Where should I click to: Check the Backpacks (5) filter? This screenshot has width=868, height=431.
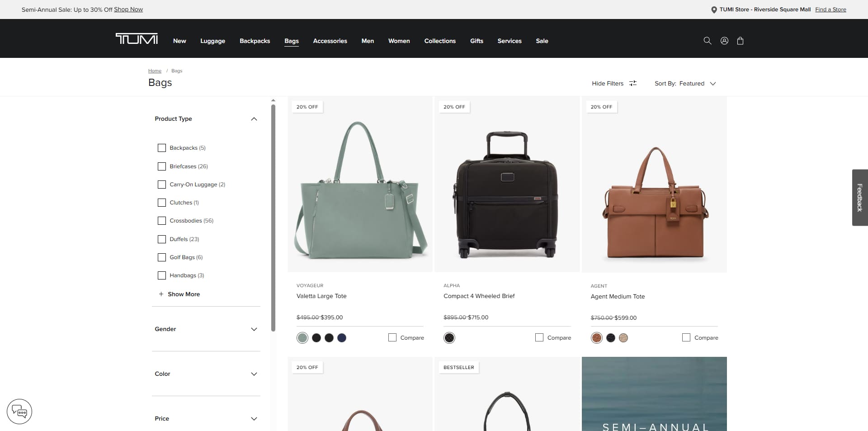tap(161, 148)
